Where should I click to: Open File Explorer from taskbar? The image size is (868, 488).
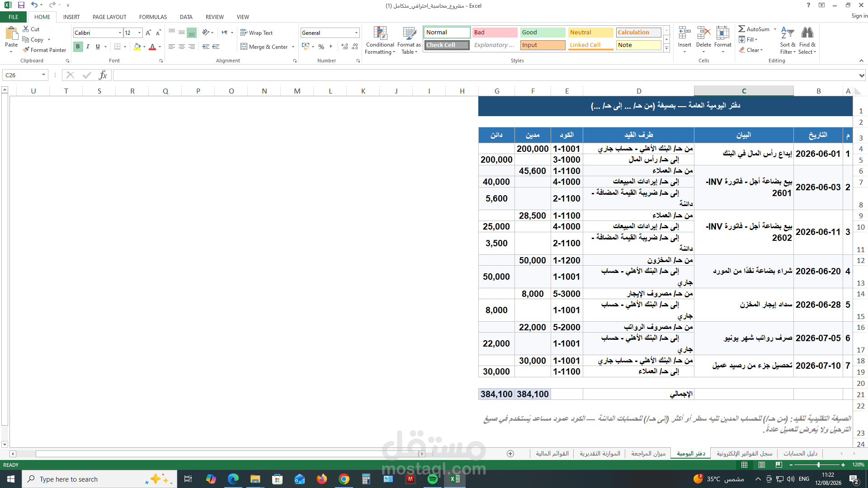click(x=255, y=479)
